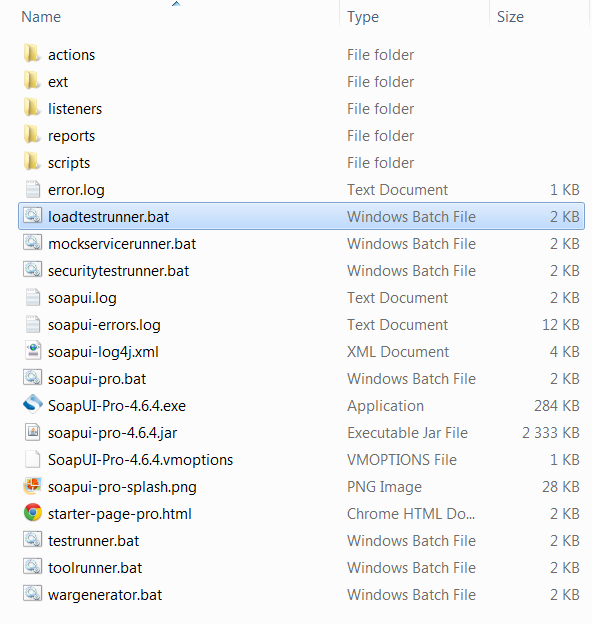Select the soapui-pro.bat file name
Viewport: 592px width, 624px height.
click(x=97, y=379)
